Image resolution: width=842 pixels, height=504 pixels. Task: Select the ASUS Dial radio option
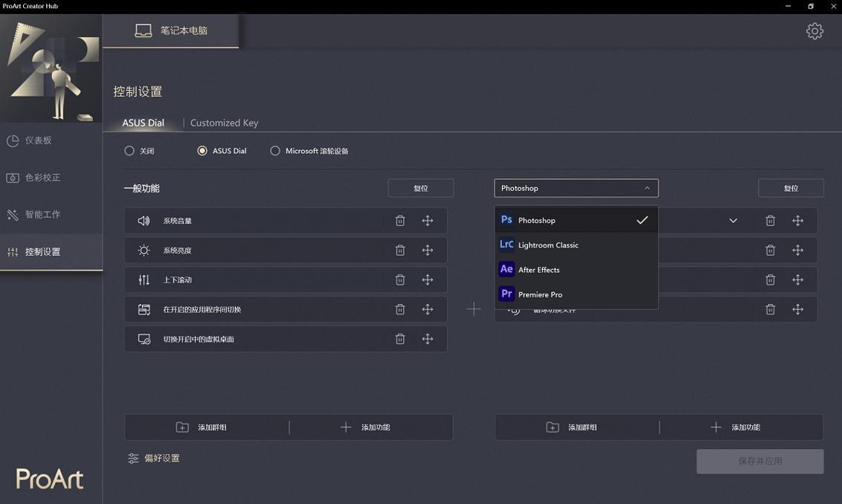tap(202, 150)
